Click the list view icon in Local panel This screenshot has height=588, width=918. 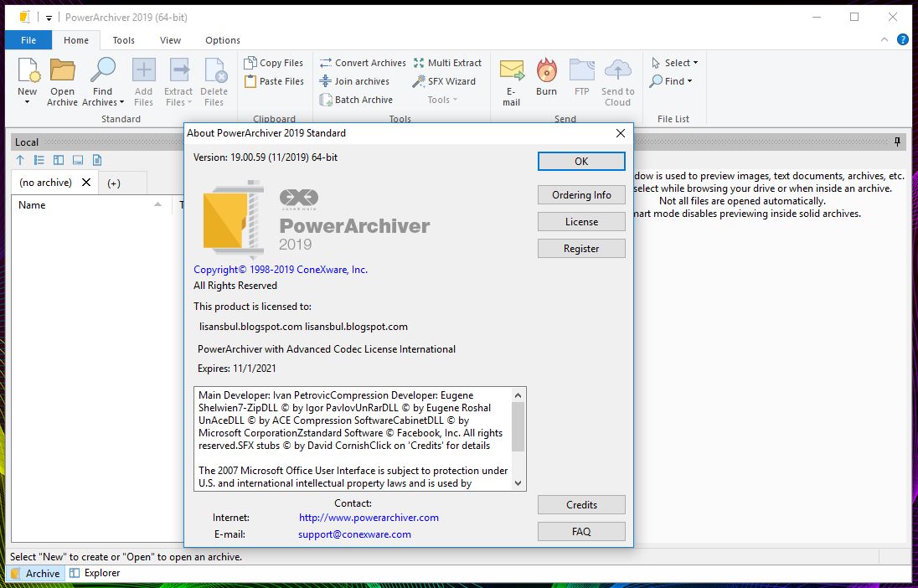click(x=39, y=160)
